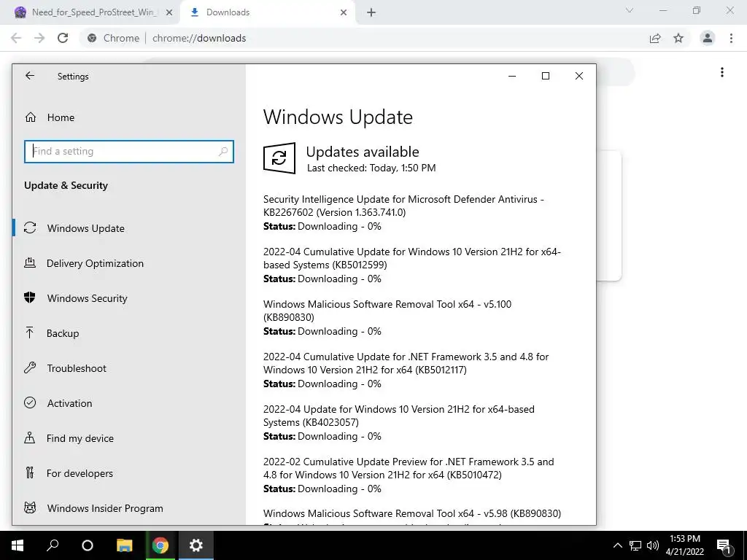Switch to the Downloads tab

click(x=267, y=12)
